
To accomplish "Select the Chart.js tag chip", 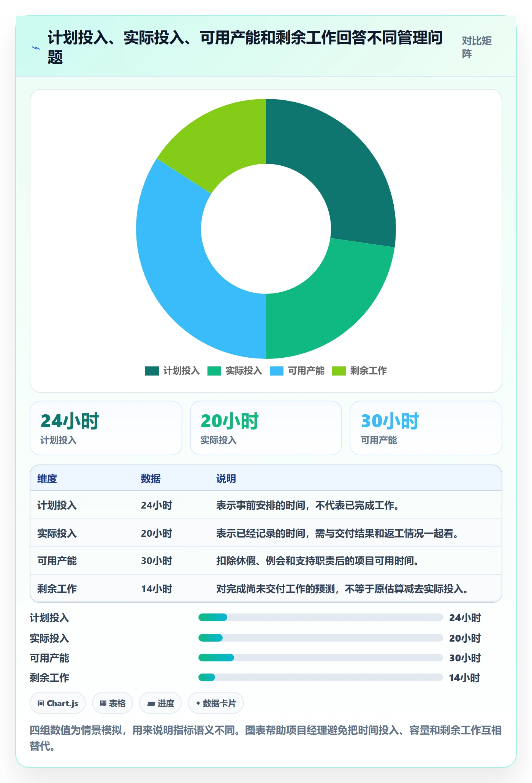I will (58, 703).
